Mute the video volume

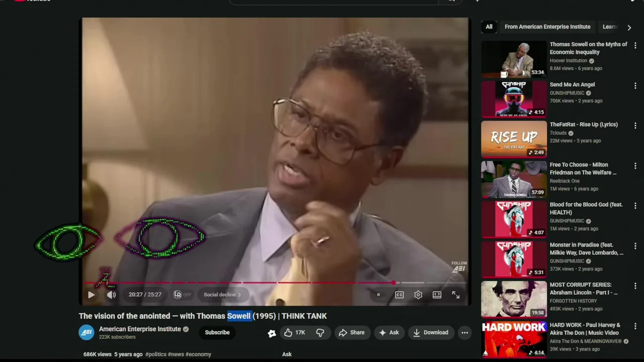111,295
